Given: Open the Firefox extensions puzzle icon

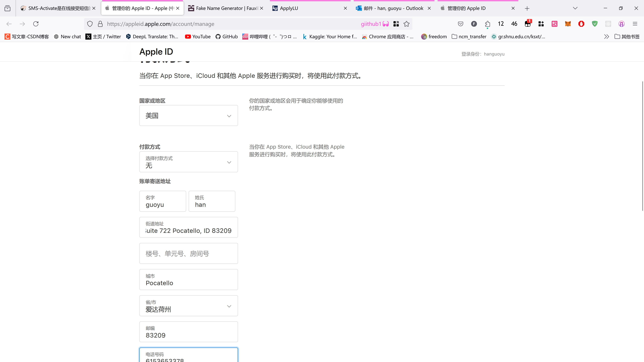Looking at the screenshot, I should 487,24.
